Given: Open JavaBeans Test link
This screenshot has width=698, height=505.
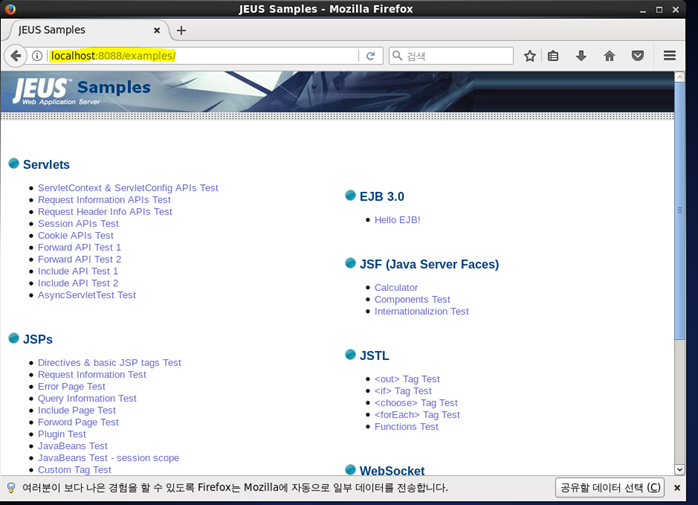Looking at the screenshot, I should tap(73, 446).
